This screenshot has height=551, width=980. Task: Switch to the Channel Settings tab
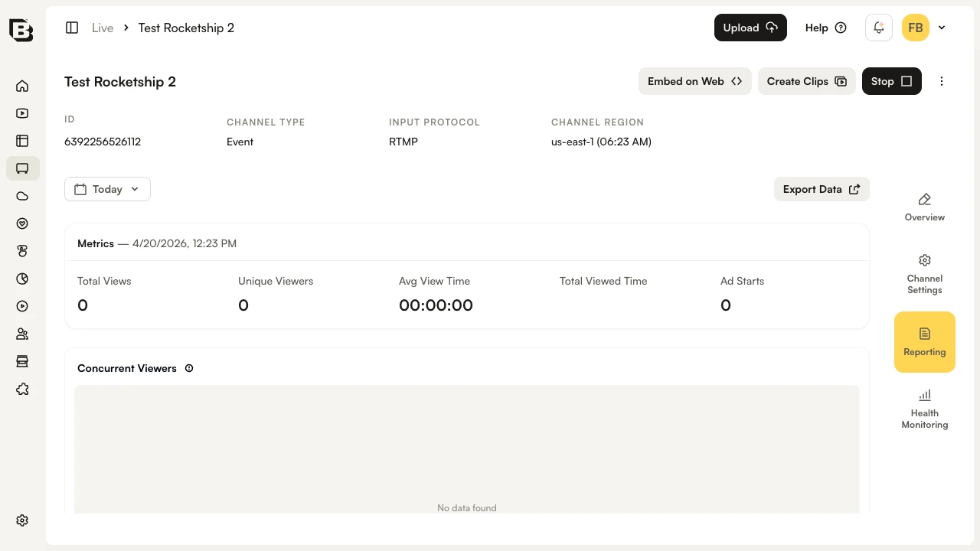tap(925, 274)
